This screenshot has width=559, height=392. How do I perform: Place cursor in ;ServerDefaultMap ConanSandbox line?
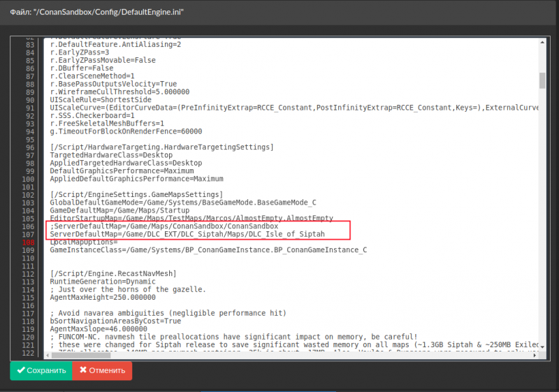tap(164, 226)
